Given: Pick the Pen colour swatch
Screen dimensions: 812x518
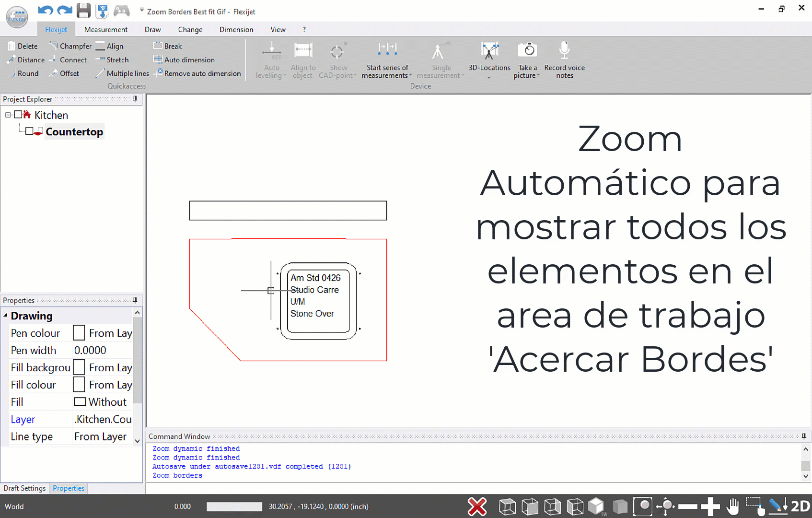Looking at the screenshot, I should click(79, 333).
